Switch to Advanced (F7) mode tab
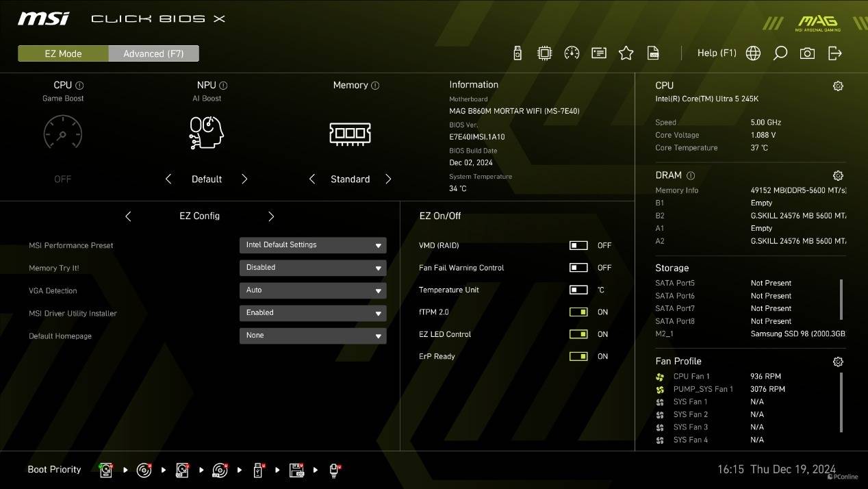 click(153, 53)
